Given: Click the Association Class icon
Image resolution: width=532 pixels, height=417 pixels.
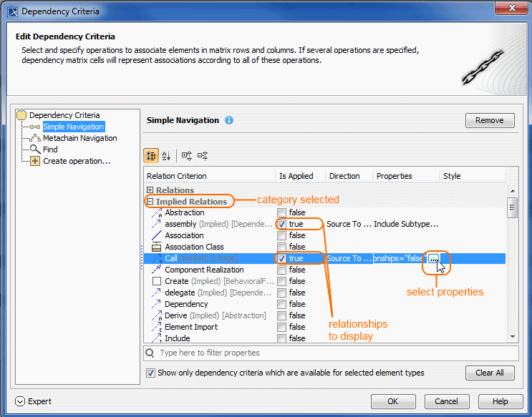Looking at the screenshot, I should 156,247.
